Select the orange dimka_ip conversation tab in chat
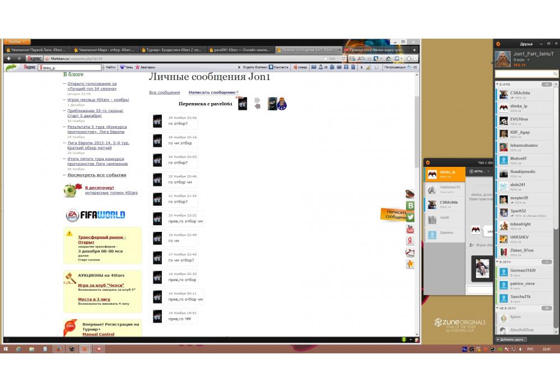560x392 pixels. pyautogui.click(x=445, y=174)
